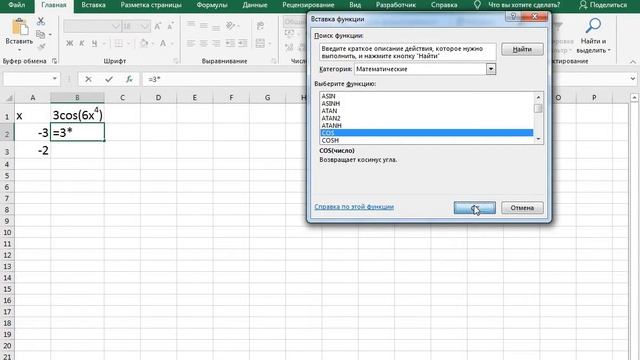This screenshot has height=360, width=640.
Task: Click the Copy icon in the clipboard group
Action: (x=40, y=34)
